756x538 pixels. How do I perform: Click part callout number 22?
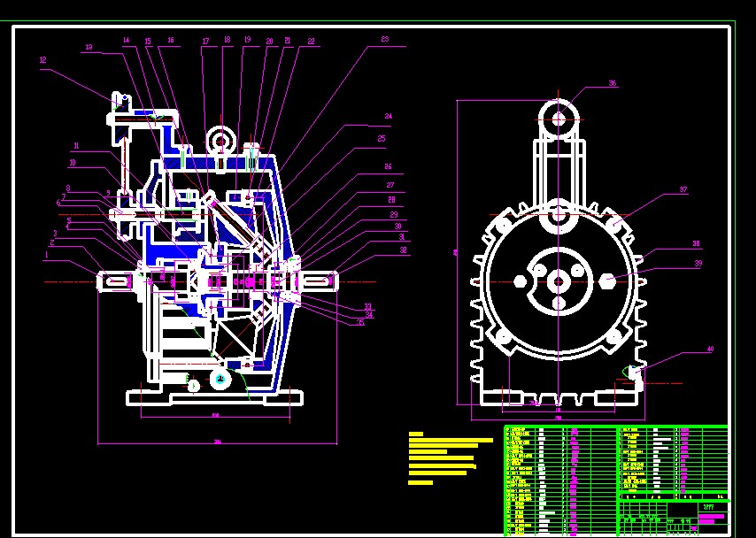point(311,42)
